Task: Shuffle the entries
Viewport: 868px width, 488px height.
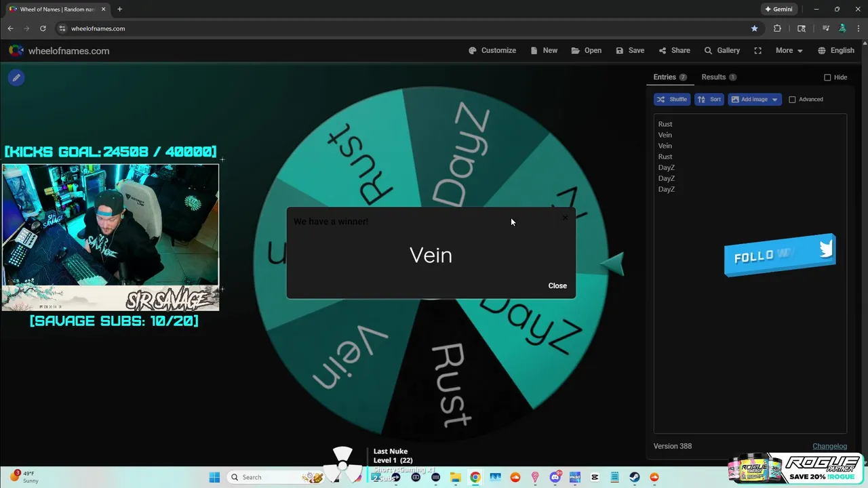Action: tap(672, 100)
